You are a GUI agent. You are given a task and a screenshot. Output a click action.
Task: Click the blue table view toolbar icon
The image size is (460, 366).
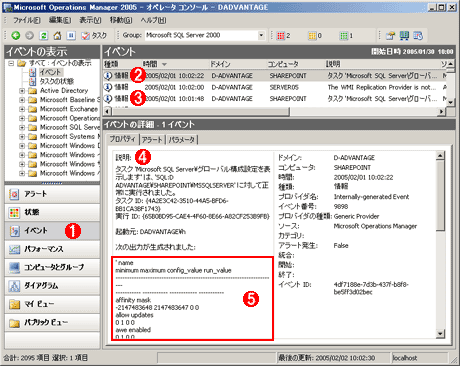(x=418, y=35)
